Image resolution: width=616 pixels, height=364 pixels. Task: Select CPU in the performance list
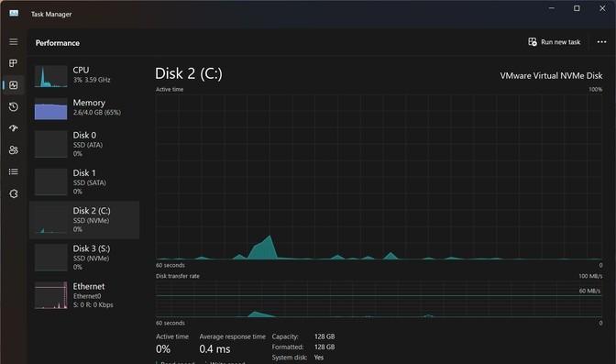click(x=84, y=75)
